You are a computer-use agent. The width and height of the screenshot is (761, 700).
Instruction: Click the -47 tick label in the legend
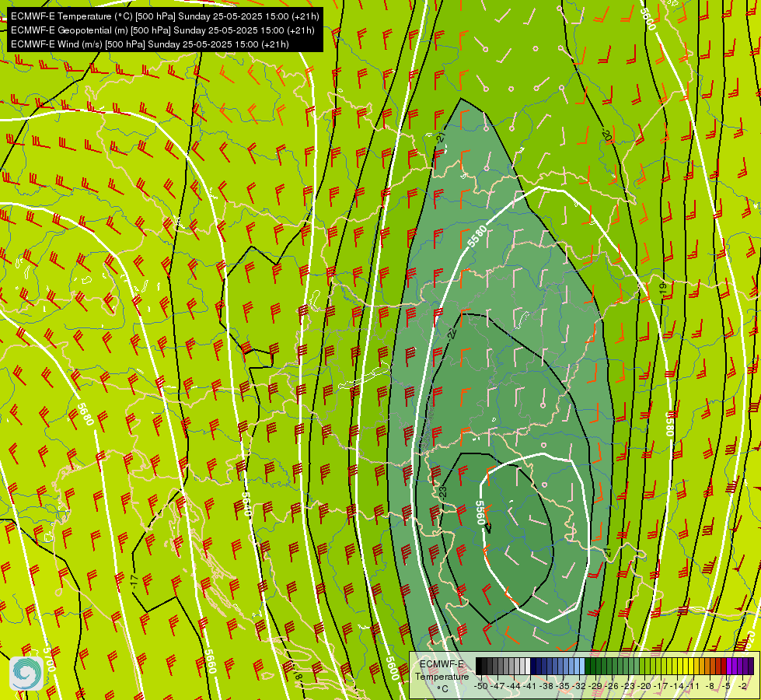[497, 687]
